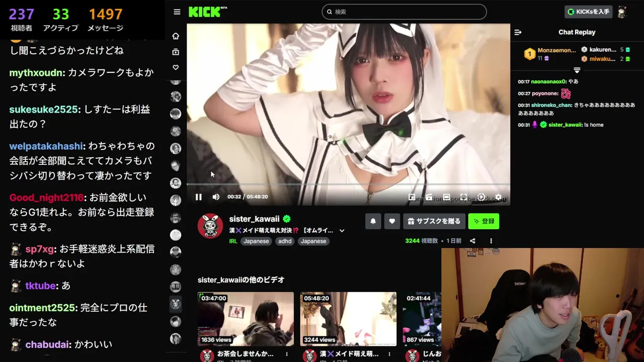This screenshot has height=362, width=644.
Task: Click the Chat Replay heading
Action: click(x=577, y=32)
